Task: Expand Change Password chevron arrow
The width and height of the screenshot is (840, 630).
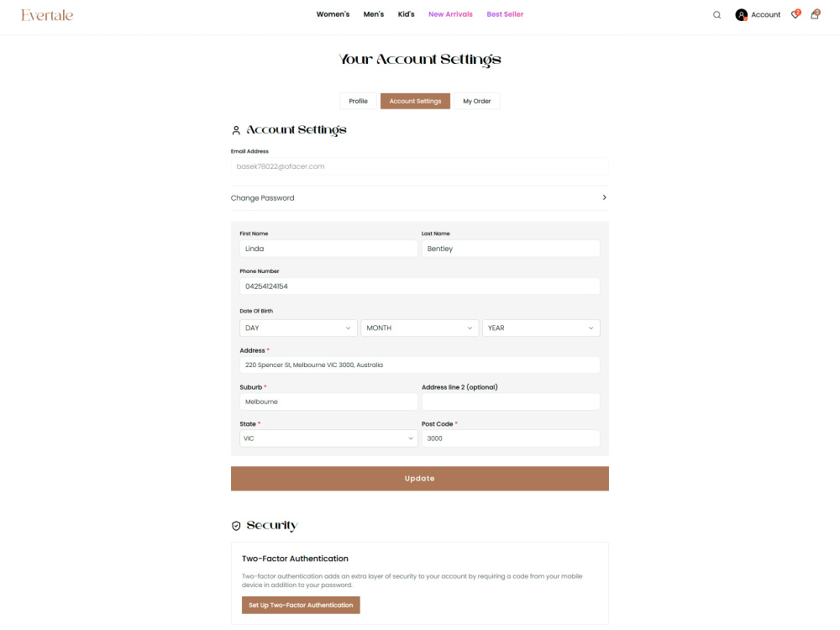Action: tap(604, 197)
